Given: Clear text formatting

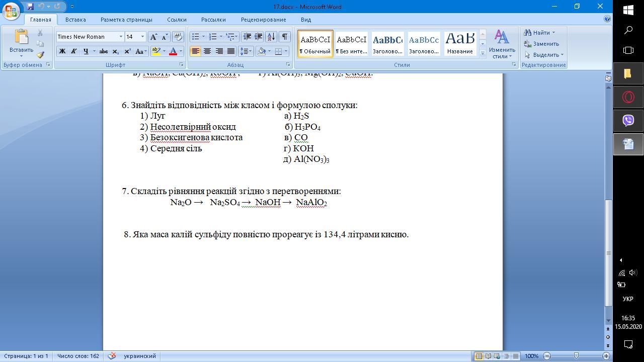Looking at the screenshot, I should [178, 37].
